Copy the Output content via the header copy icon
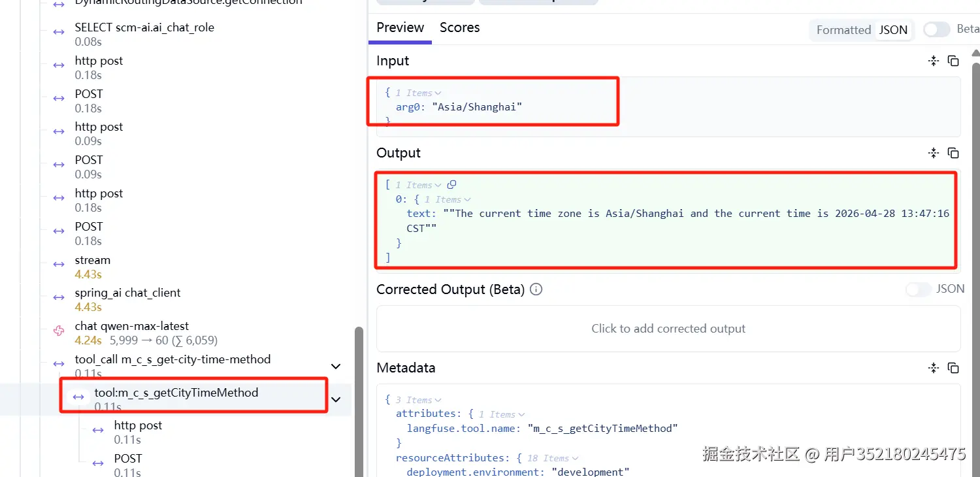980x477 pixels. pos(953,153)
